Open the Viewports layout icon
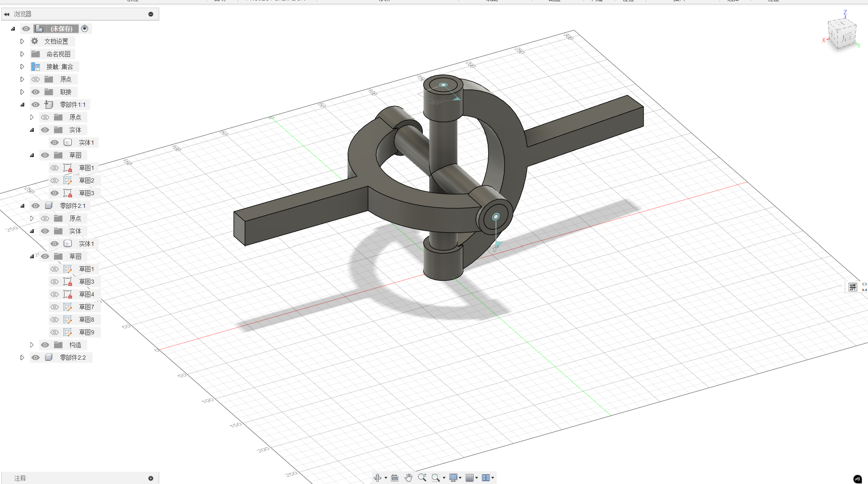The width and height of the screenshot is (868, 484). (486, 478)
